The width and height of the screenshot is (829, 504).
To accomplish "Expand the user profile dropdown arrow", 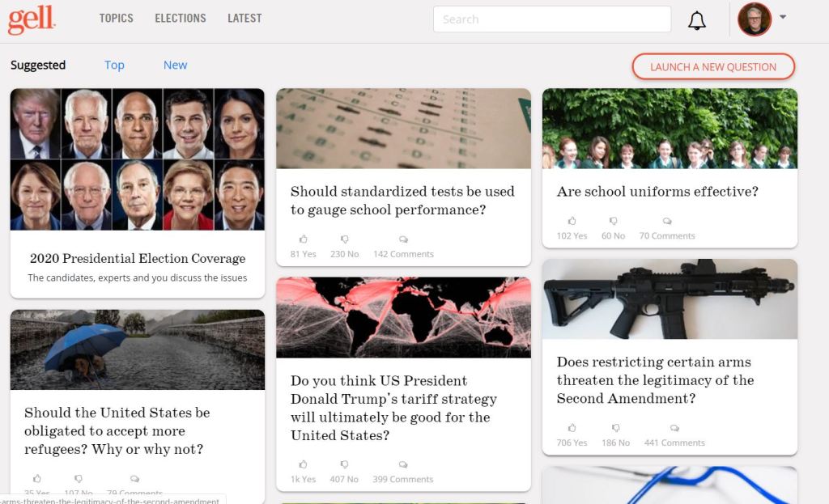I will (783, 17).
